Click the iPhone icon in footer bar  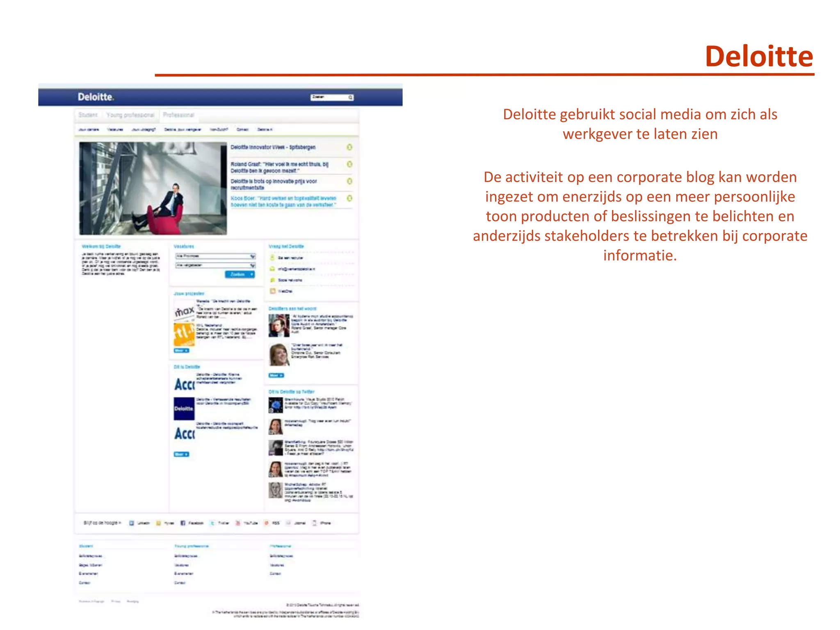315,523
